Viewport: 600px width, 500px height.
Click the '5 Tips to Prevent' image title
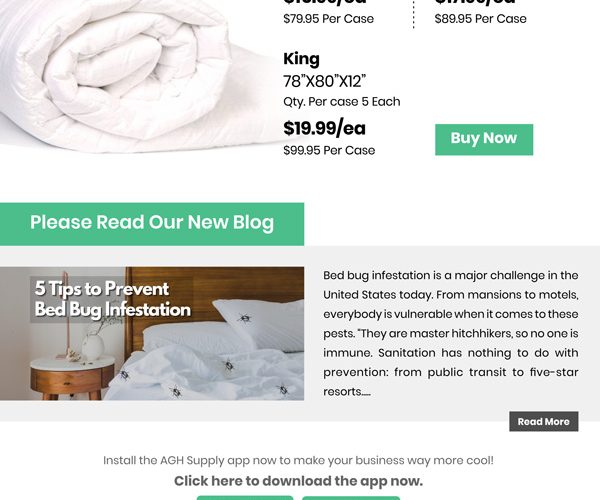(x=112, y=299)
